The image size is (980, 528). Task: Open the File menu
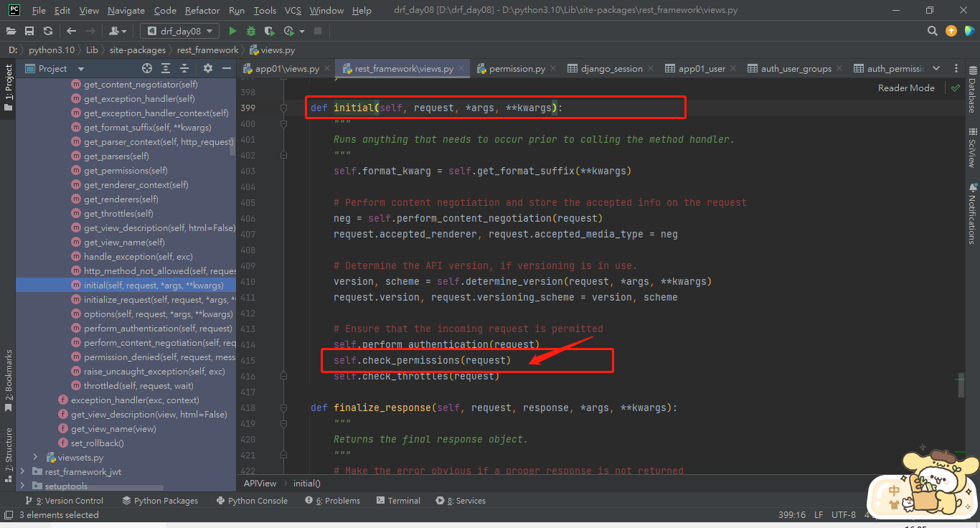point(39,10)
